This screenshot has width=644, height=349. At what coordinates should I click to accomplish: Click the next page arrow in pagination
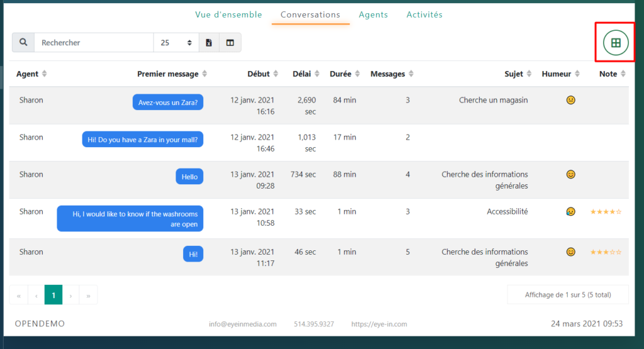71,295
